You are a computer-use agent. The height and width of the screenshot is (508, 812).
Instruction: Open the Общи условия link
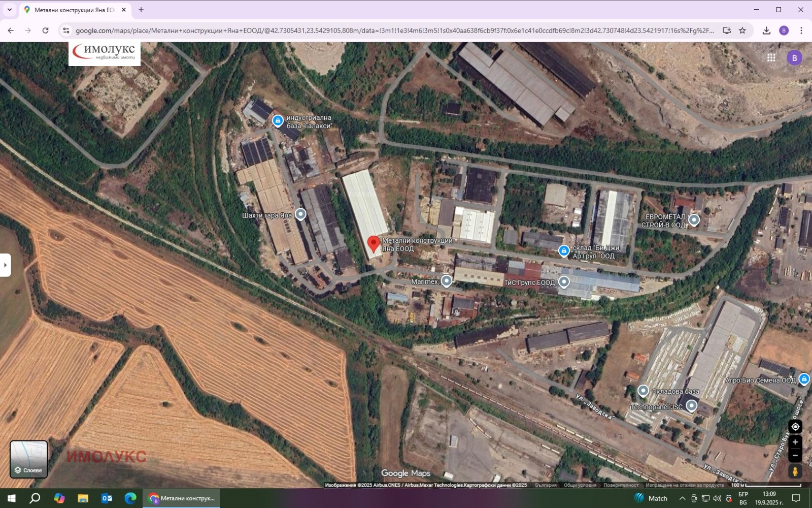click(x=580, y=485)
